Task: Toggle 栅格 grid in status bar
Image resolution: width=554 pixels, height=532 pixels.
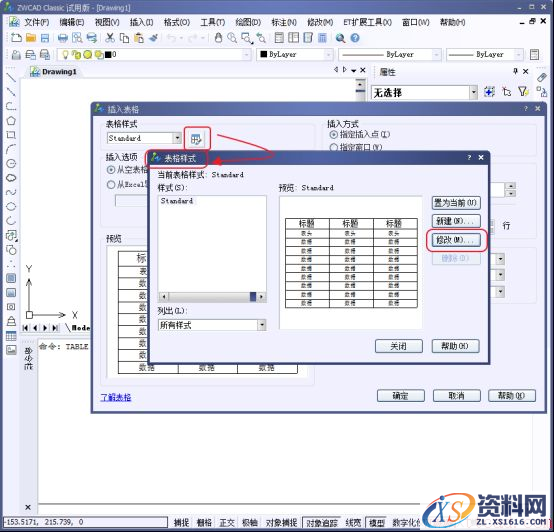Action: pos(204,522)
